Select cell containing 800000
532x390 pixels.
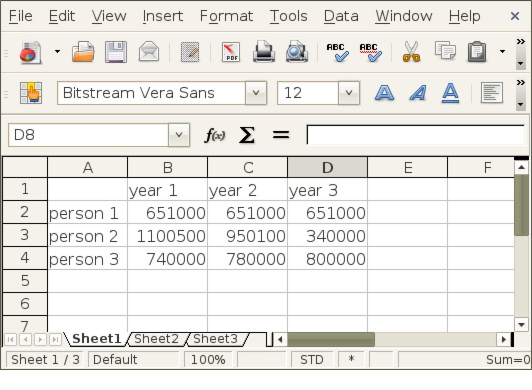click(x=328, y=259)
